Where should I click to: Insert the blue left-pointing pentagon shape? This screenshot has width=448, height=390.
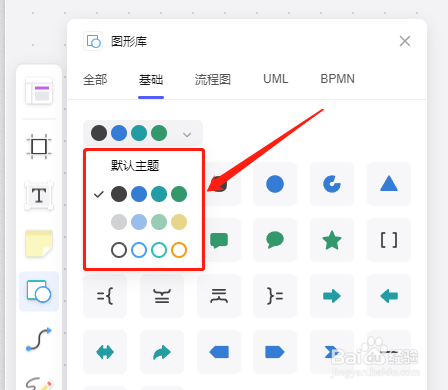pos(219,352)
